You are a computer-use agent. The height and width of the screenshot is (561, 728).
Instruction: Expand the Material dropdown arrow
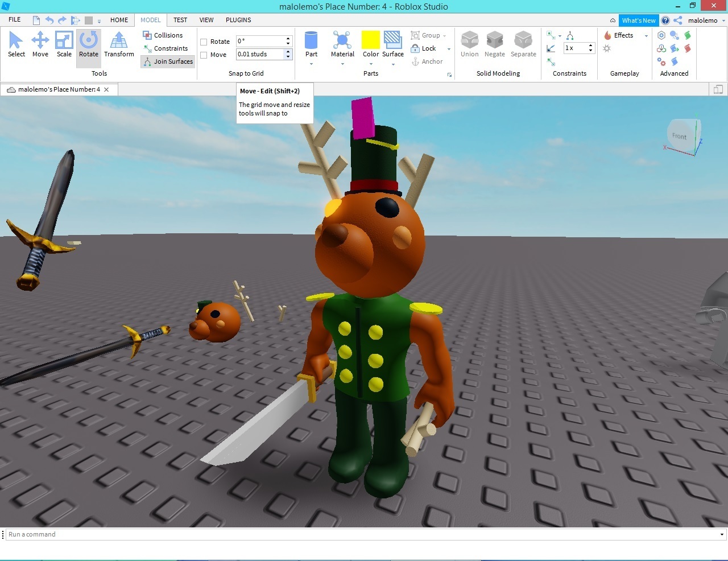pyautogui.click(x=342, y=64)
